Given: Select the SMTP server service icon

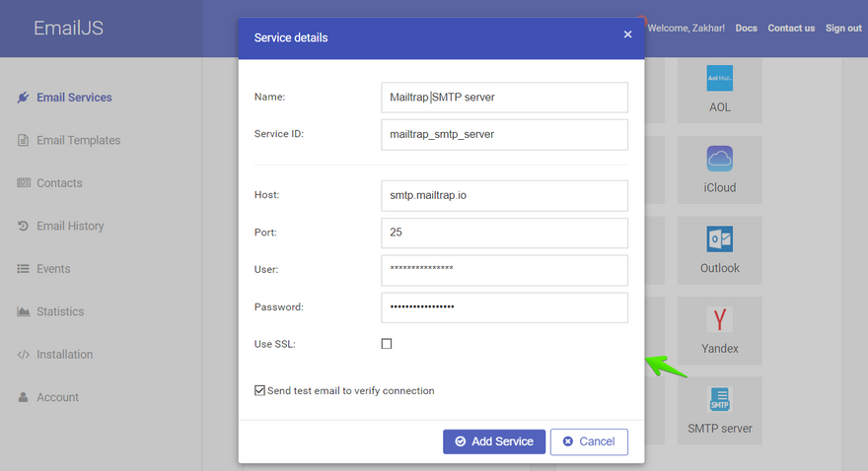Looking at the screenshot, I should [720, 400].
